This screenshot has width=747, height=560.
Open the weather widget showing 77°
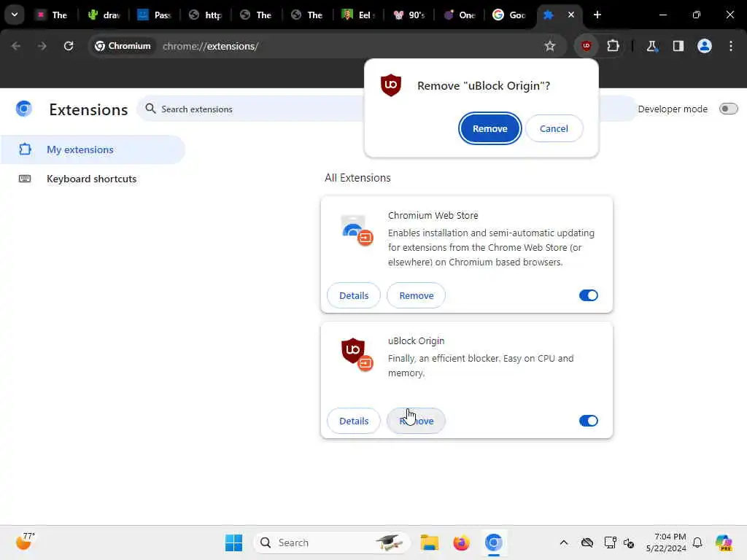click(26, 542)
